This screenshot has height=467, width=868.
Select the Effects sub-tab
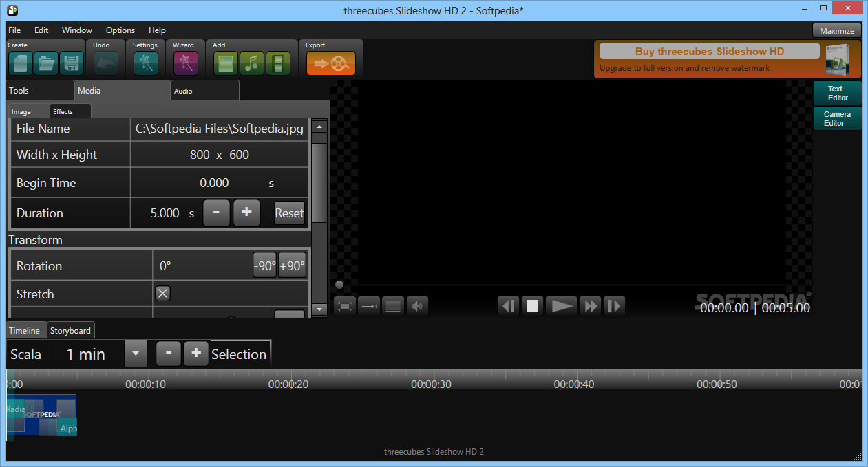(x=70, y=111)
